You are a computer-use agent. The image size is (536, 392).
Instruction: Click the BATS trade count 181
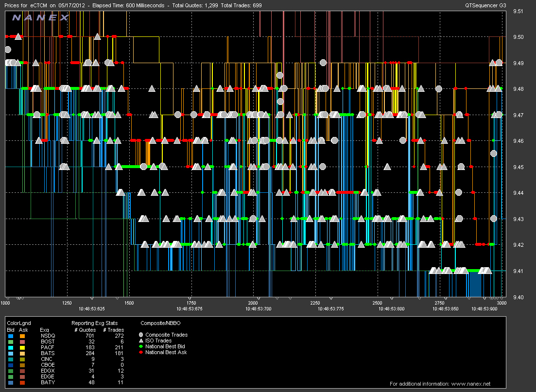click(x=120, y=353)
